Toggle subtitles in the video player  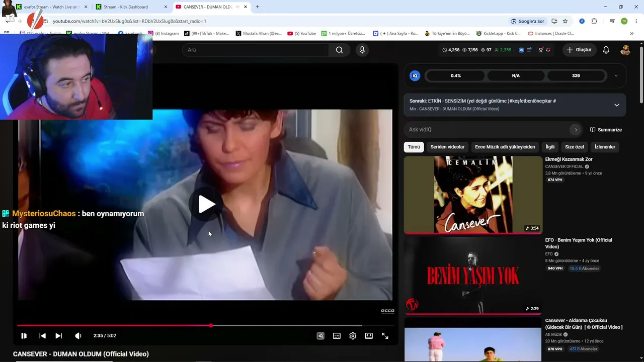click(337, 336)
